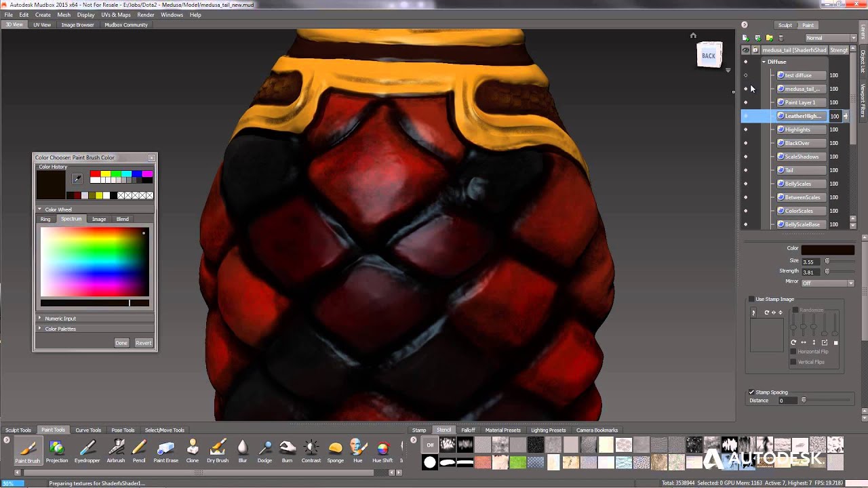This screenshot has height=488, width=868.
Task: Click the eyedropper in Color Chooser
Action: pos(77,179)
